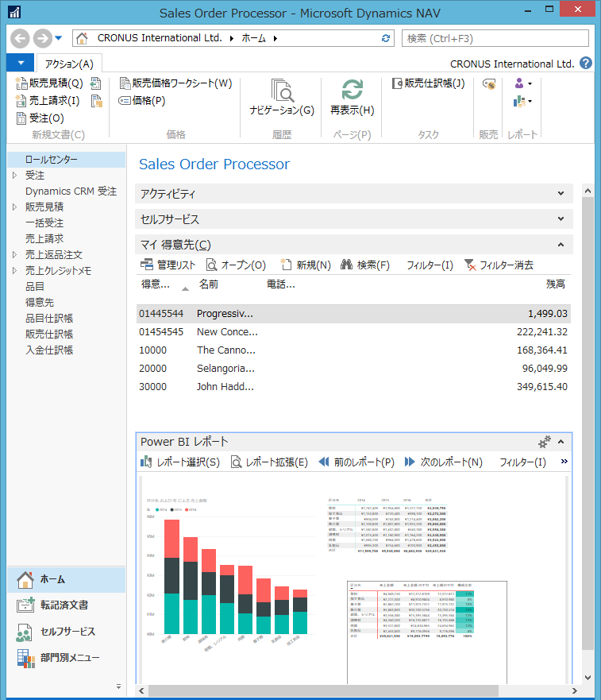
Task: Click the green arrow document icon beside 販売見積
Action: click(x=95, y=83)
